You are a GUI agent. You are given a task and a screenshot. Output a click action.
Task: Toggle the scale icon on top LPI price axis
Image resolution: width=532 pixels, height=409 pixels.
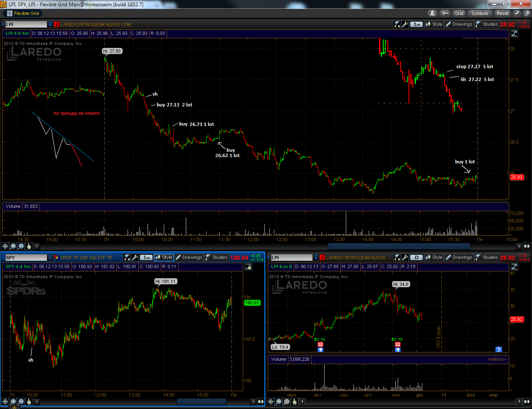tap(515, 34)
